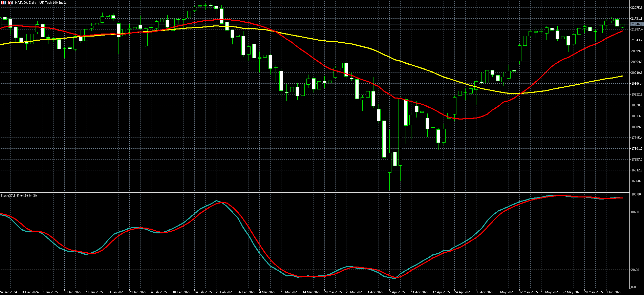The width and height of the screenshot is (644, 295).
Task: Click the 20354.8 price axis label
Action: coord(637,62)
